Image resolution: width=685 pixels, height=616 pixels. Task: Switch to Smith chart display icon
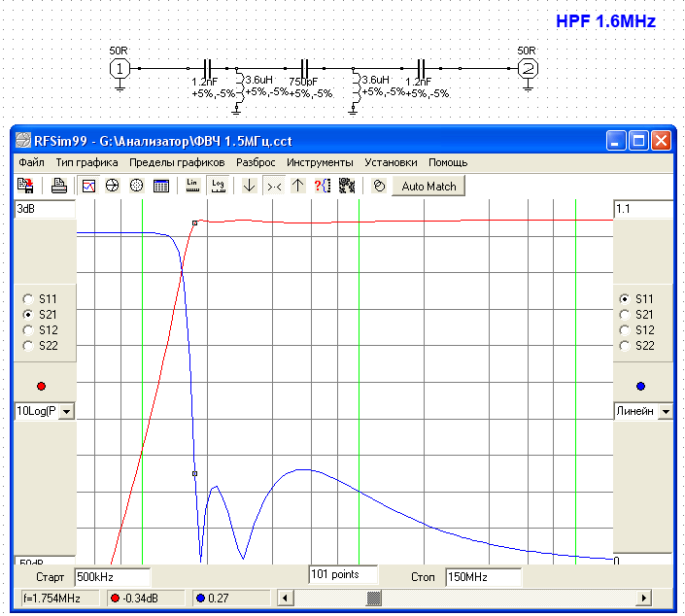113,186
